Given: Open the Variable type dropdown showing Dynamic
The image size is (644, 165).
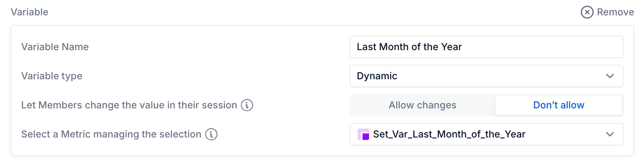Looking at the screenshot, I should tap(486, 76).
